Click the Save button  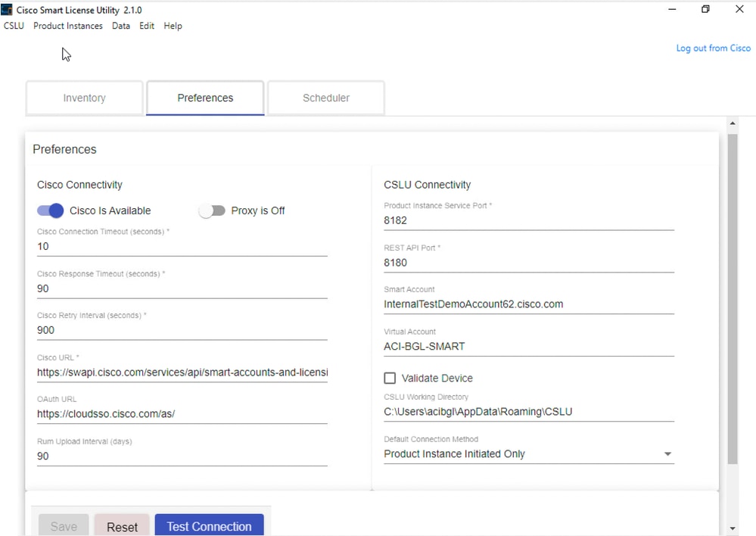coord(64,525)
